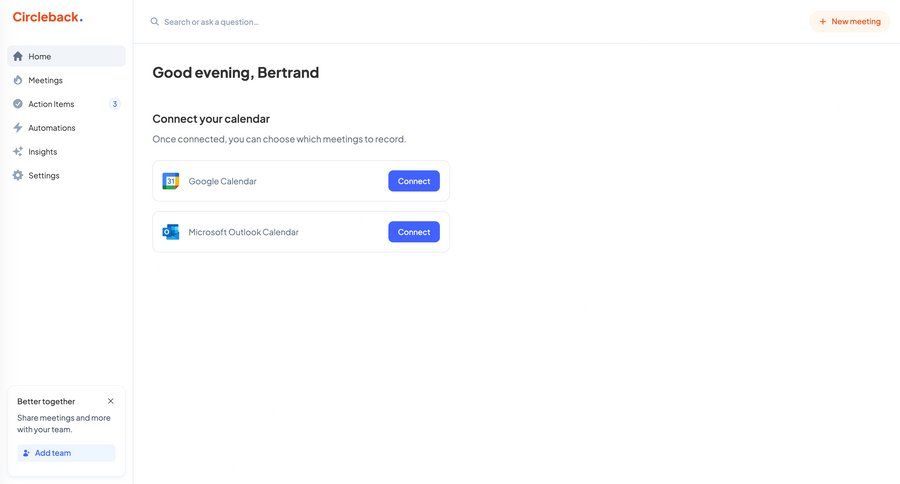Click the Settings gear icon
The width and height of the screenshot is (900, 484).
pyautogui.click(x=18, y=176)
